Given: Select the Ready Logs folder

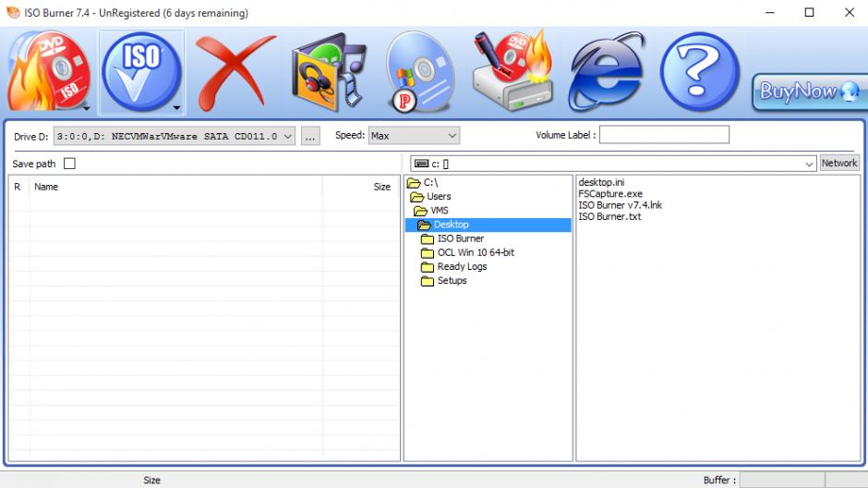Looking at the screenshot, I should coord(463,266).
